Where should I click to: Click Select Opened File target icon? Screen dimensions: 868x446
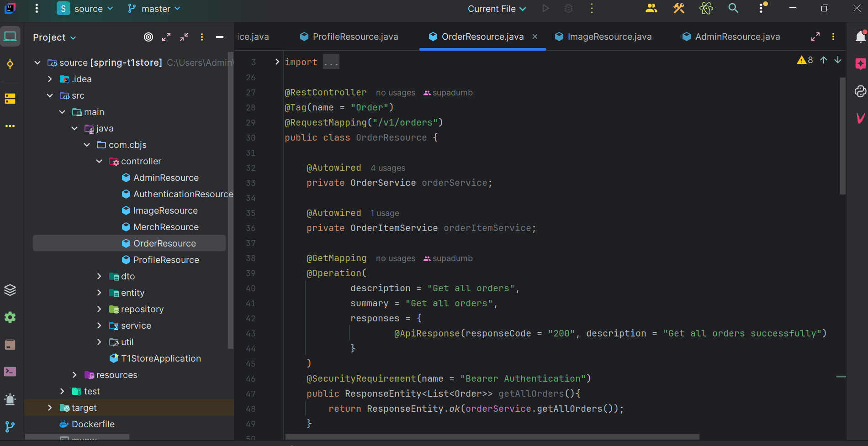point(148,37)
